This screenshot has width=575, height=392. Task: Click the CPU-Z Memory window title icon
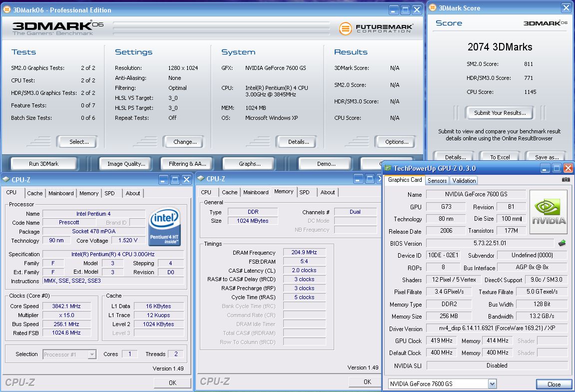pos(201,178)
